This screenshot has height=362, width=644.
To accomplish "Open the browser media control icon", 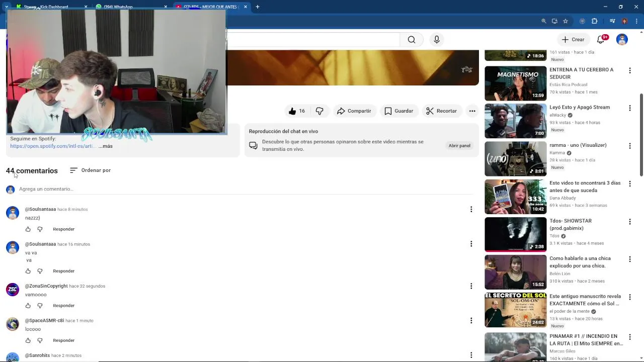I will click(x=612, y=21).
